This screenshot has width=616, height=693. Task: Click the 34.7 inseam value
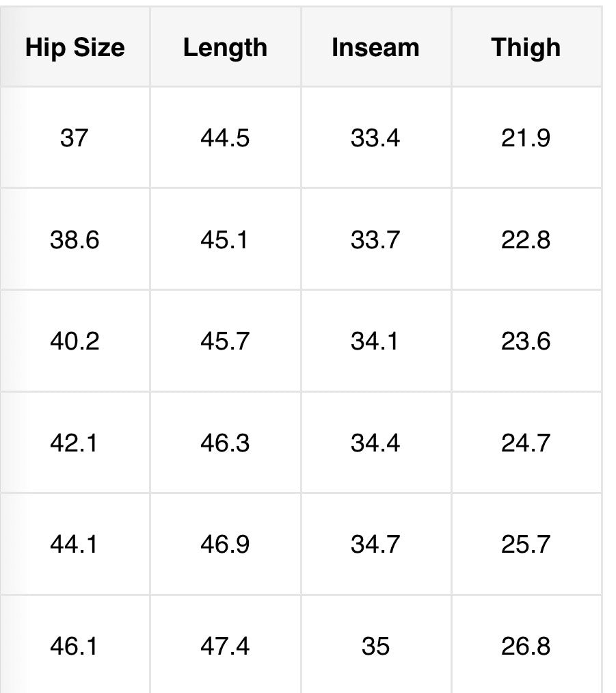pos(375,545)
